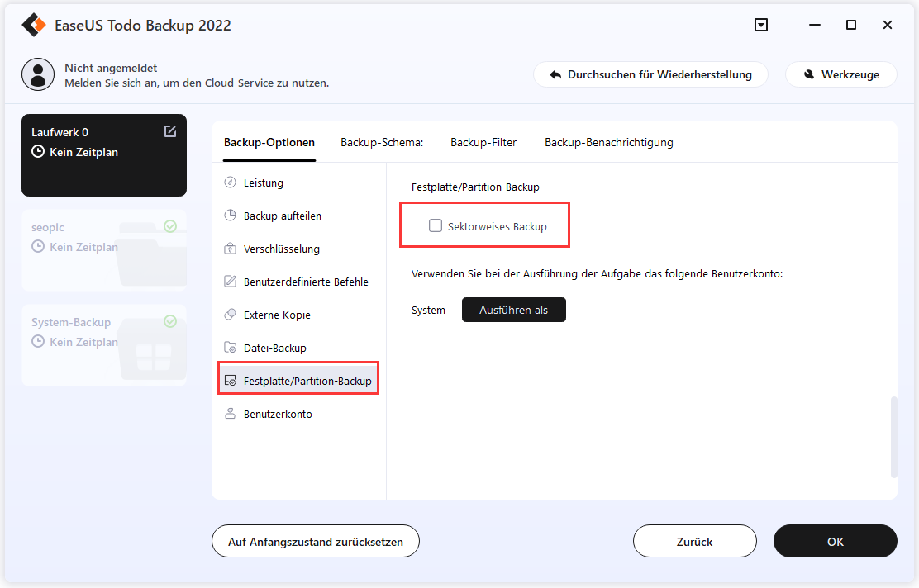
Task: Click the edit icon on Laufwerk 0
Action: (x=170, y=131)
